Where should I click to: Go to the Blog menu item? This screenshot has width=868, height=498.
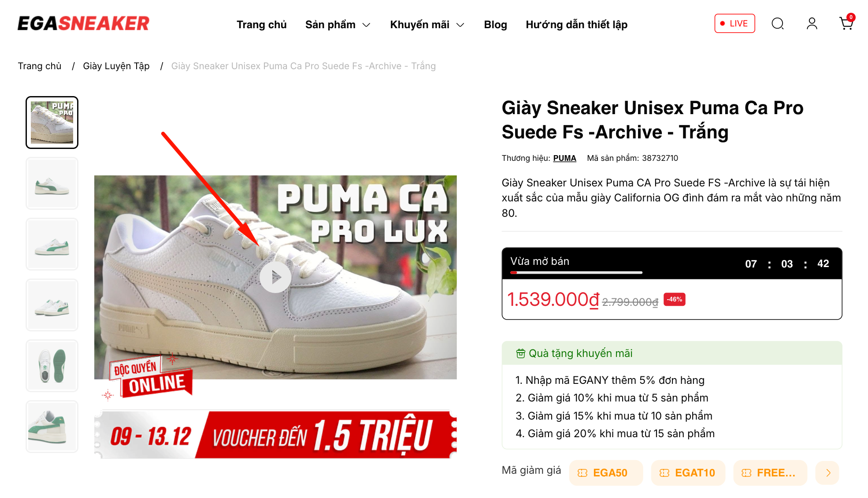coord(495,25)
